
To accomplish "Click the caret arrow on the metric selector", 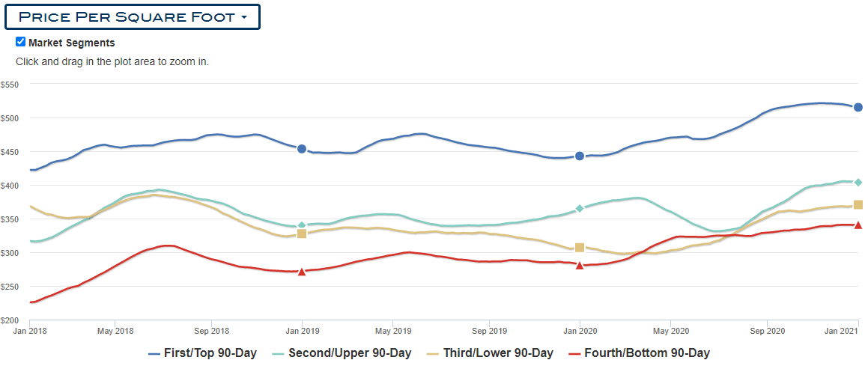I will [244, 17].
